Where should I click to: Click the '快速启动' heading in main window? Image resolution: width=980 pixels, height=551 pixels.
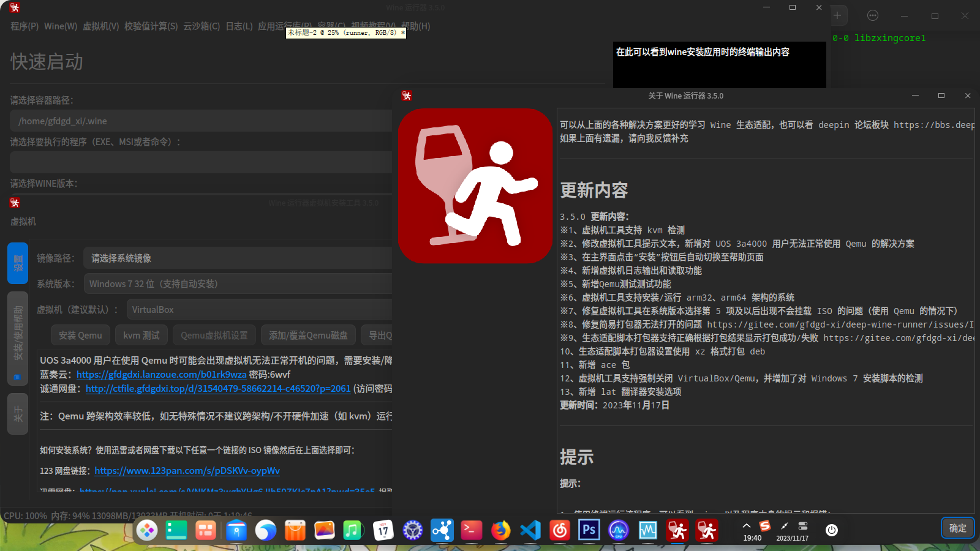click(x=47, y=62)
